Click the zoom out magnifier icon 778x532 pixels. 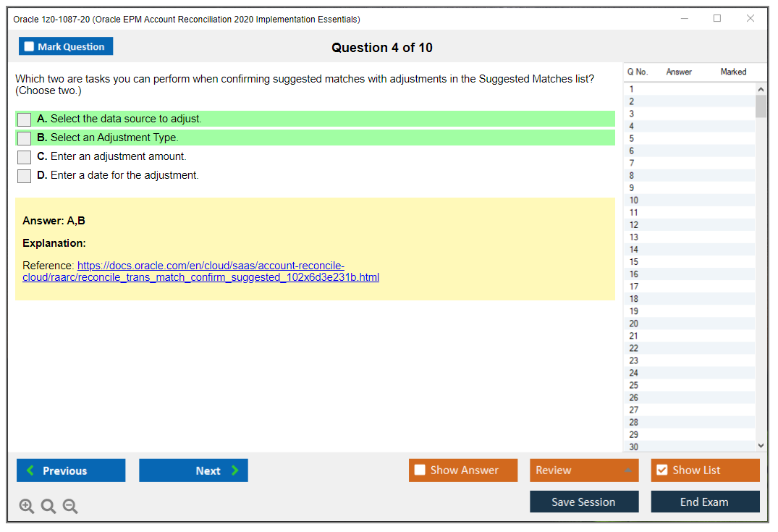pos(70,507)
